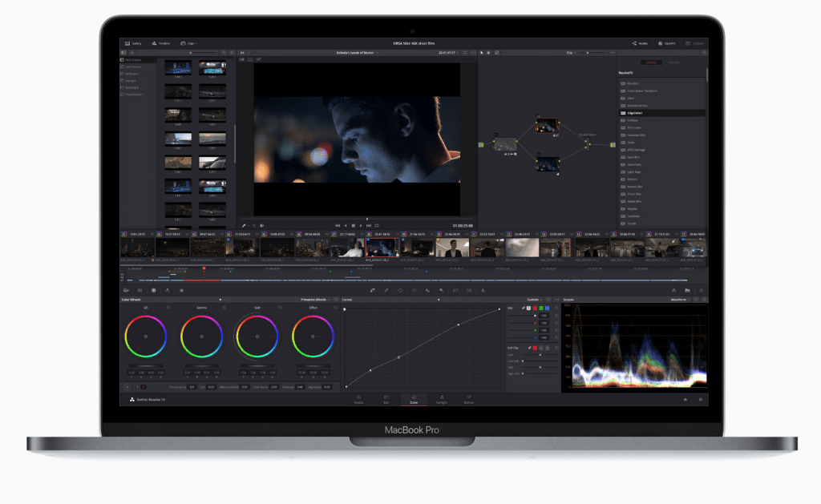Open the Color Wheels palette icon
This screenshot has height=504, width=821.
153,290
